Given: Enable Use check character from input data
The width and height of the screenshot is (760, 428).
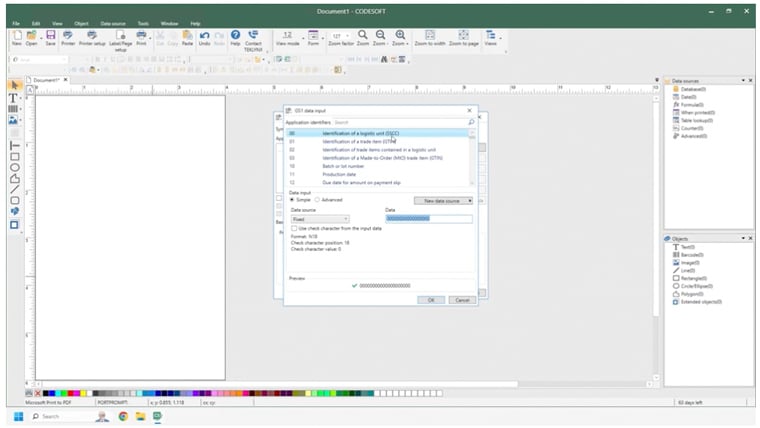Looking at the screenshot, I should tap(294, 228).
